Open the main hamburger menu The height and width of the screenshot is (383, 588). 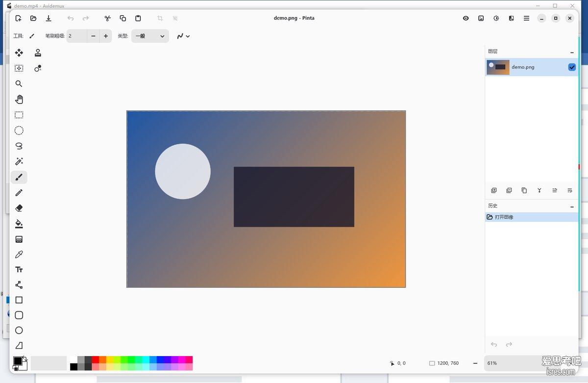[x=526, y=18]
